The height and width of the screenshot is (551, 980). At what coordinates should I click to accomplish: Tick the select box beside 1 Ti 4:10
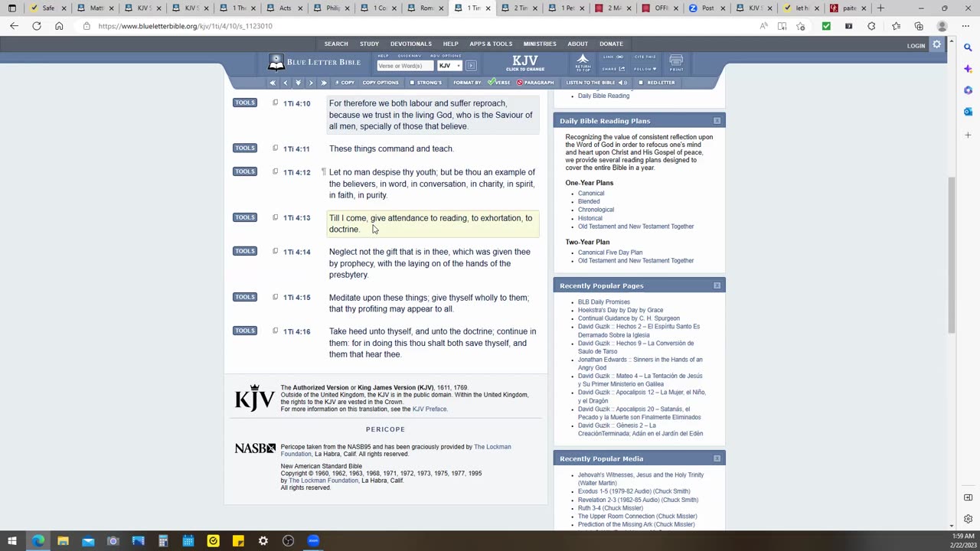pos(276,103)
